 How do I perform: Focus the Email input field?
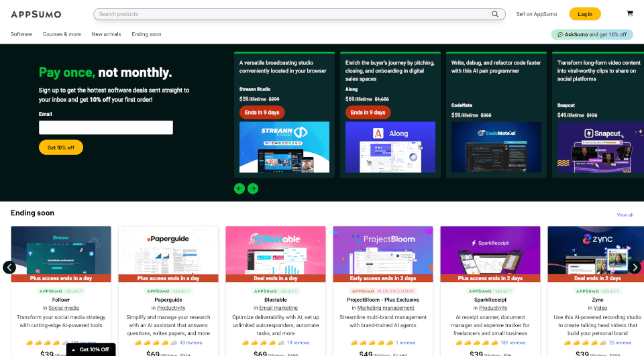pyautogui.click(x=106, y=127)
